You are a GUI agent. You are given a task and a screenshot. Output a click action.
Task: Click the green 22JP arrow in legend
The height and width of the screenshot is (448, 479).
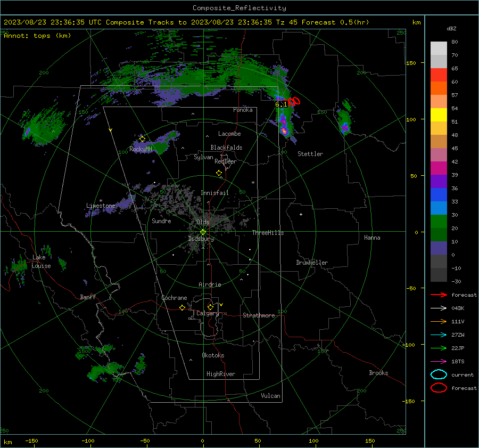tap(439, 348)
